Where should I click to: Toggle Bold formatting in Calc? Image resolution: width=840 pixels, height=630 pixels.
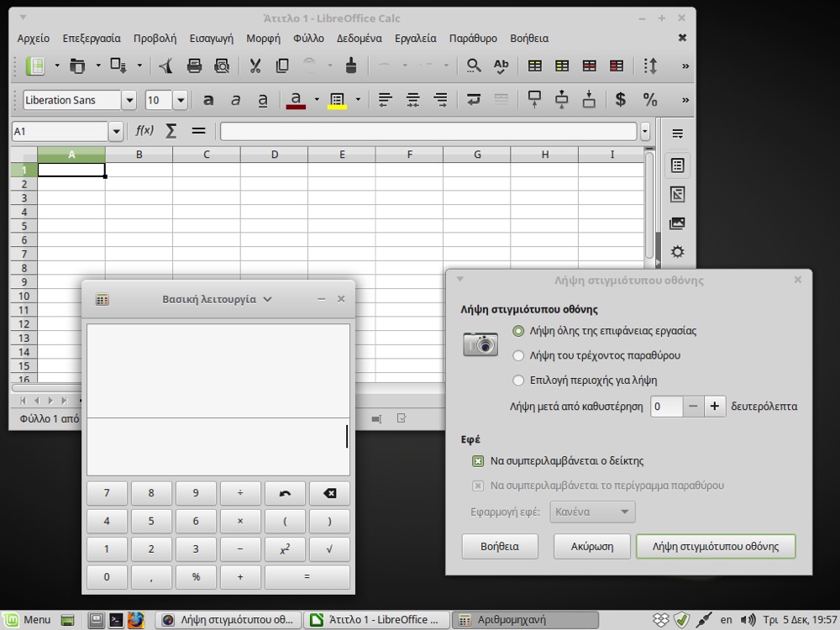coord(207,100)
